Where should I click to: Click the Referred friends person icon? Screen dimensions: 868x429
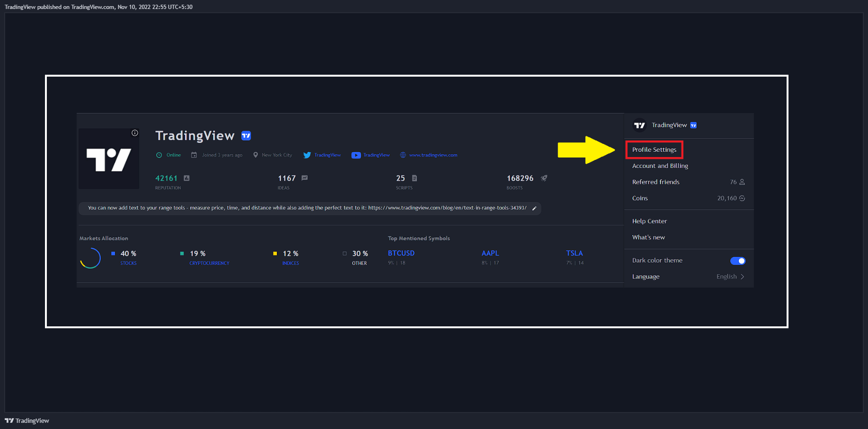(x=742, y=182)
